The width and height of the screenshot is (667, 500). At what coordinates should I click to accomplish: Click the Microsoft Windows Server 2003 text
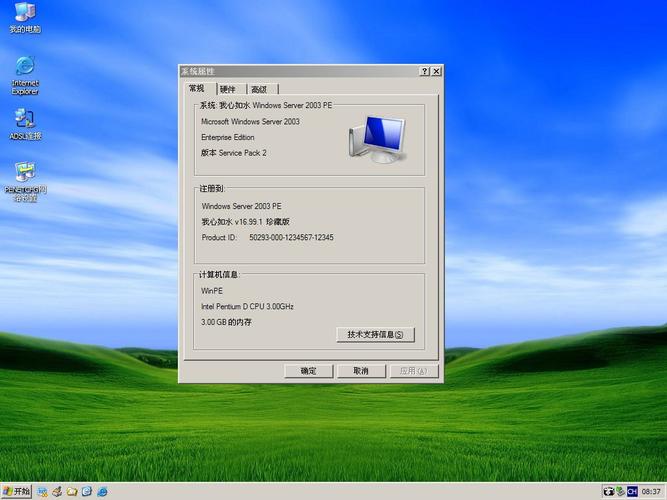pyautogui.click(x=250, y=122)
